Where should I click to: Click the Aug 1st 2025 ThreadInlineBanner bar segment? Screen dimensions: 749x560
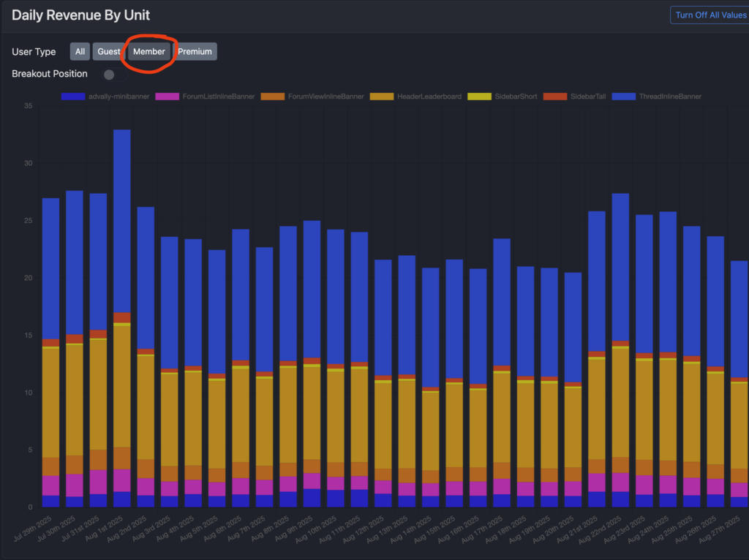tap(122, 221)
